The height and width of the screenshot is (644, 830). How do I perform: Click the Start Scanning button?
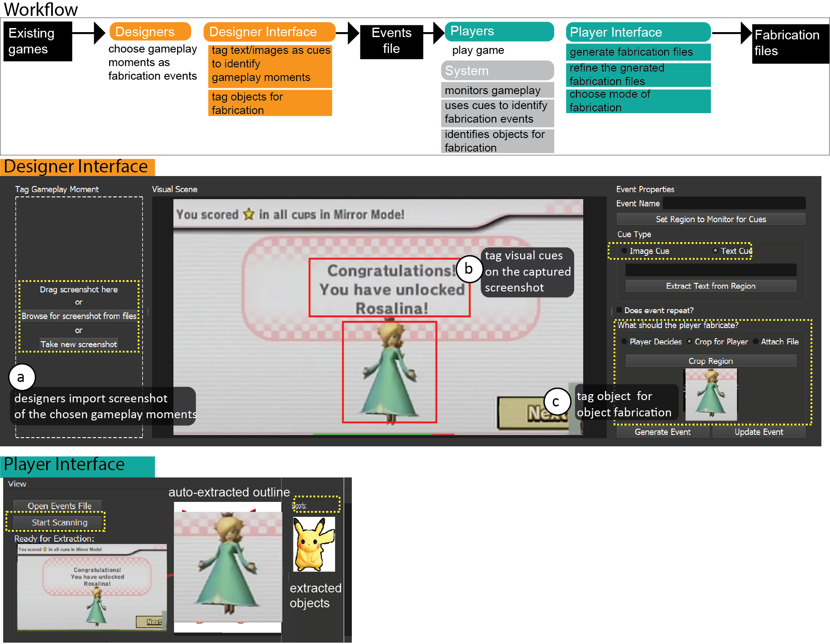coord(58,522)
